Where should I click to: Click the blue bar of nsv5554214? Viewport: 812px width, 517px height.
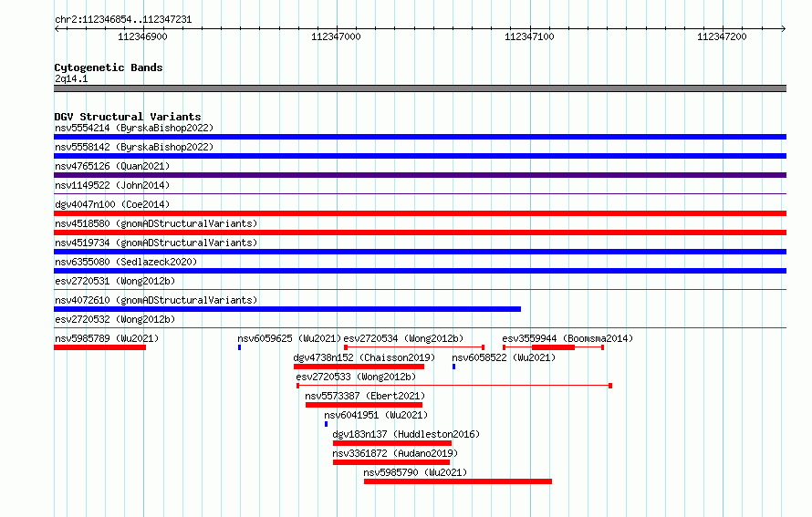coord(420,137)
